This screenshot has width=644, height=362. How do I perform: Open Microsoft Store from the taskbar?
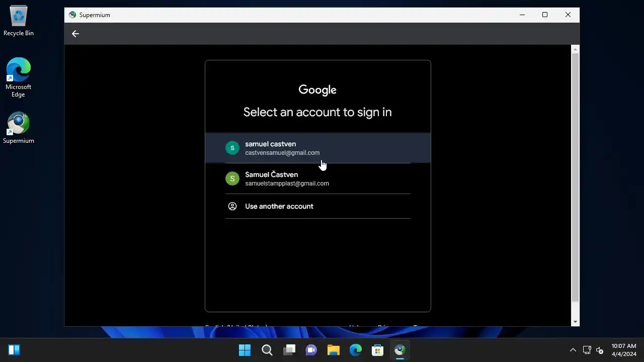378,350
